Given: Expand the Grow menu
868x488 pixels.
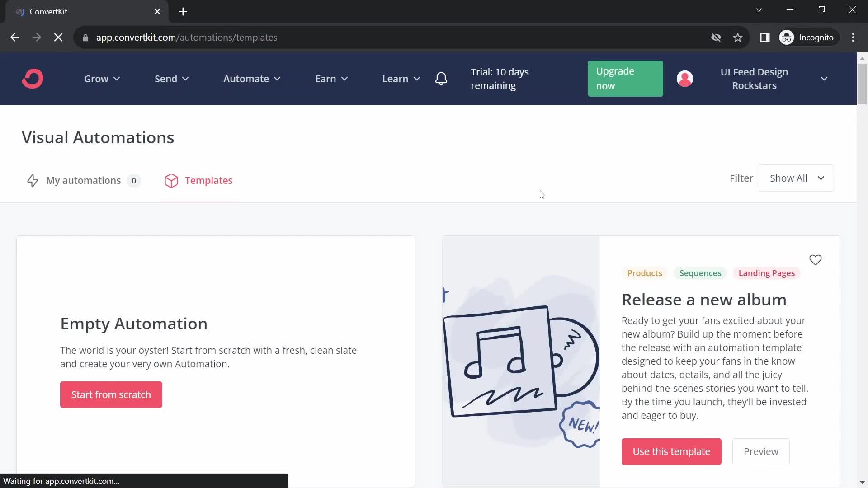Looking at the screenshot, I should (x=102, y=79).
